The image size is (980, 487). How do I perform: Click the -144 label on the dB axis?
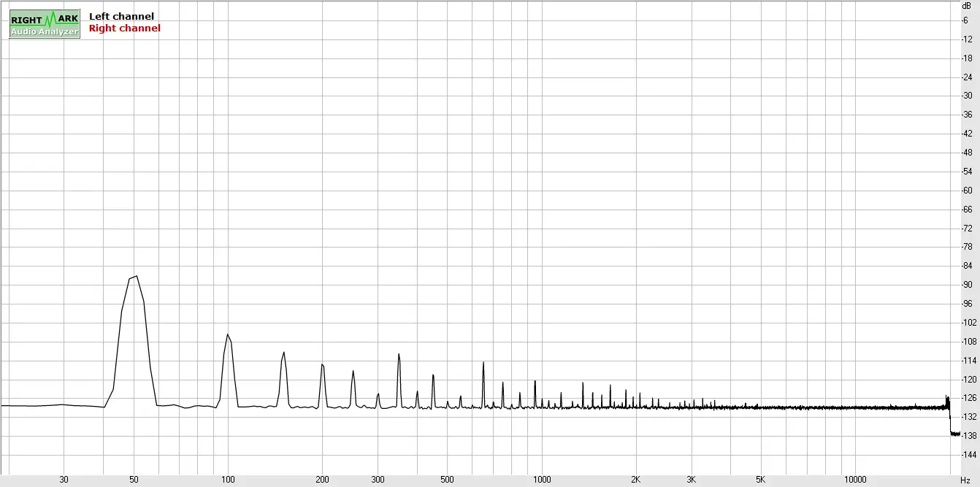(966, 455)
